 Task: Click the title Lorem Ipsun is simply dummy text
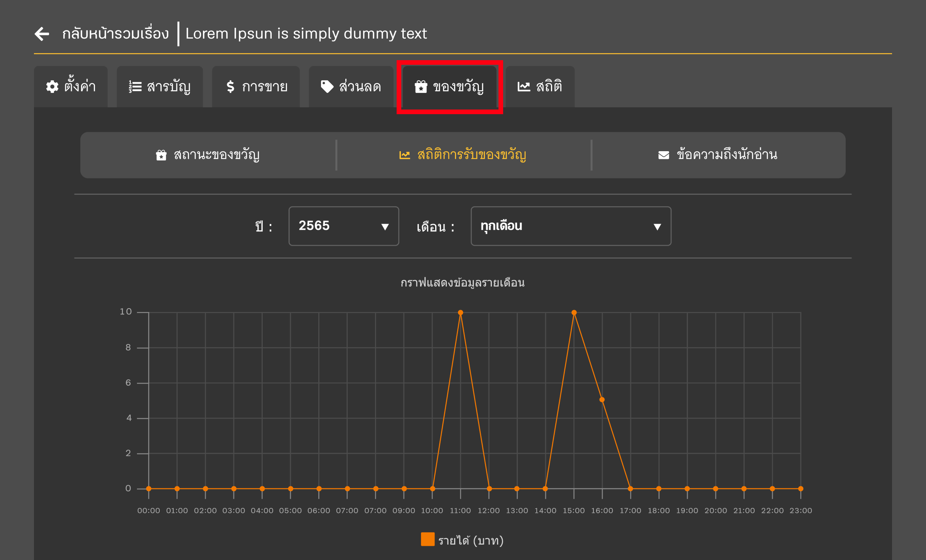pos(306,34)
